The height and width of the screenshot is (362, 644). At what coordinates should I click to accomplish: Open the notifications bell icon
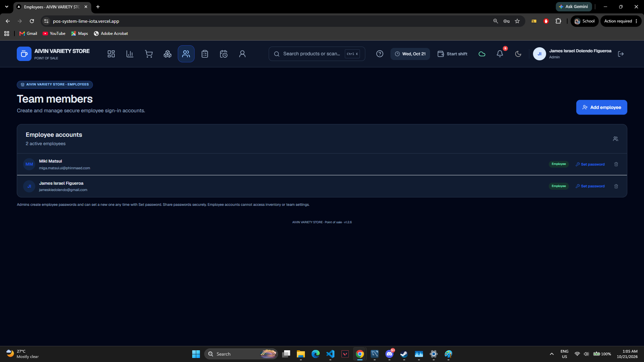[500, 54]
